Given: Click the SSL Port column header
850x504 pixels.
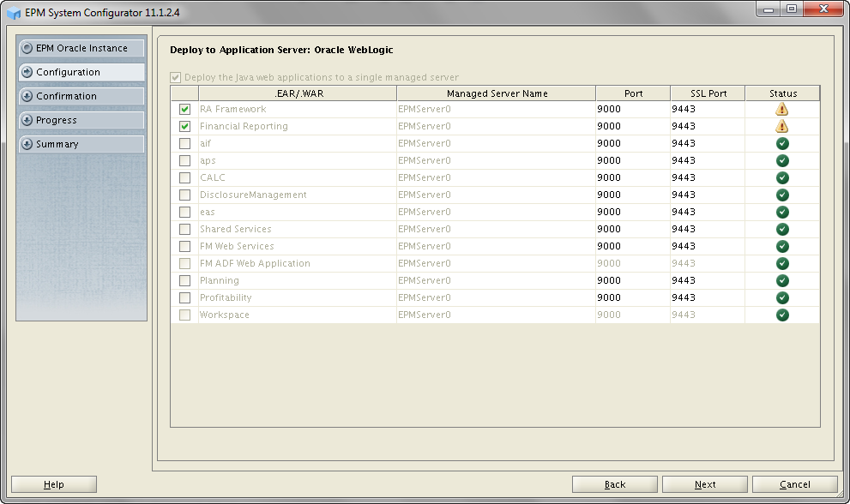Looking at the screenshot, I should (x=708, y=93).
